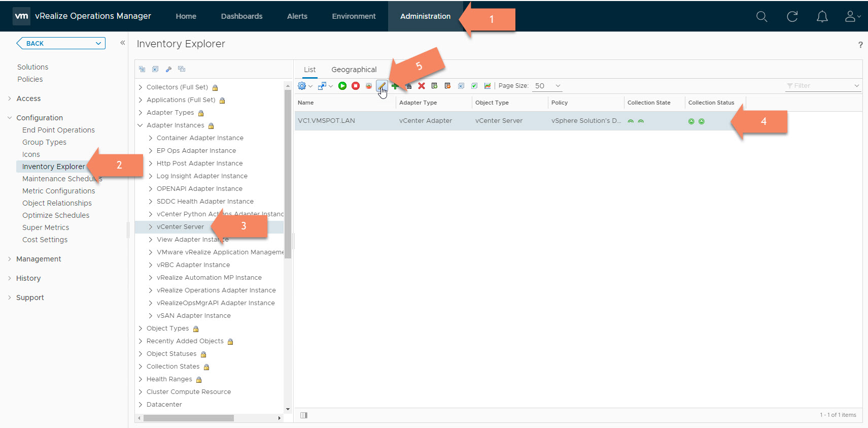Click the tree horizontal scrollbar thumb
The width and height of the screenshot is (868, 428).
(x=189, y=418)
